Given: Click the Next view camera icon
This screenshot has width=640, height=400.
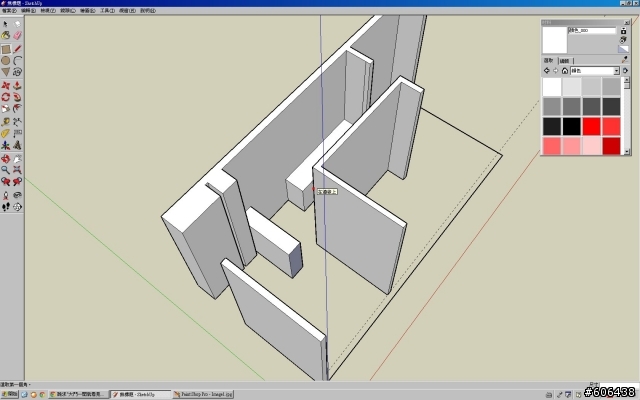Looking at the screenshot, I should click(17, 181).
